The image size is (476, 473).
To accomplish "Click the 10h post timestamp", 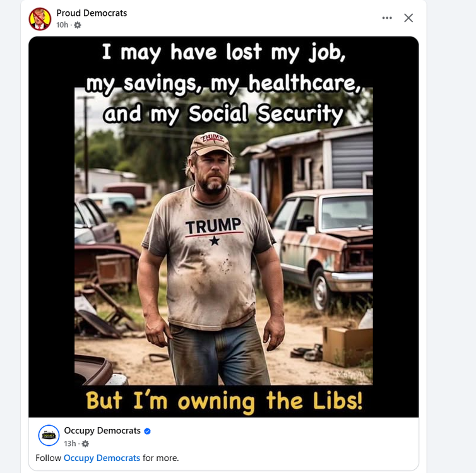I will (x=62, y=25).
